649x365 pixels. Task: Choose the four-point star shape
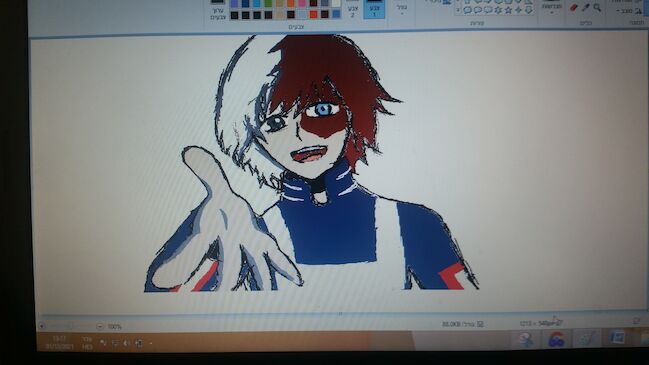point(519,10)
